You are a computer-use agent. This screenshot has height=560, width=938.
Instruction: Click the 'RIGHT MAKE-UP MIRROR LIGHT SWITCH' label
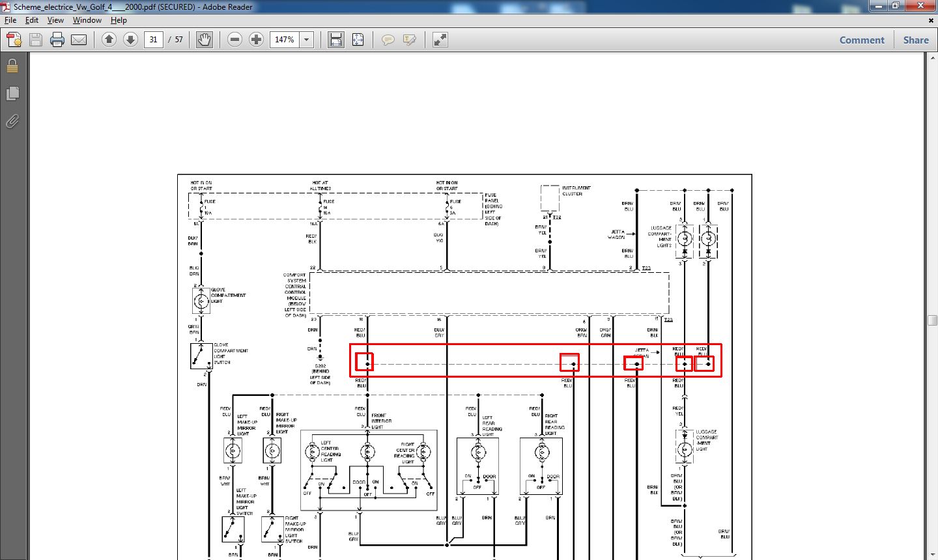pyautogui.click(x=294, y=530)
